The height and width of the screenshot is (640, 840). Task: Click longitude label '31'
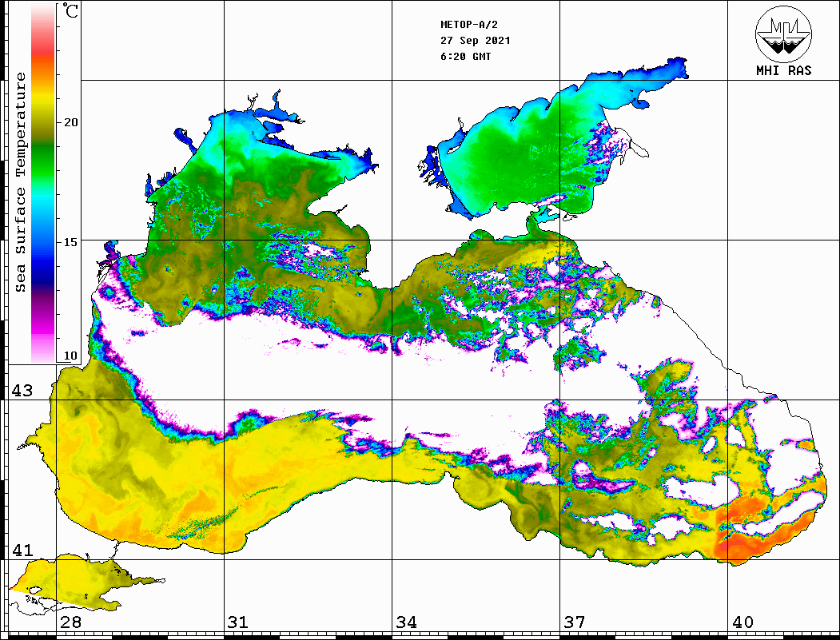238,622
